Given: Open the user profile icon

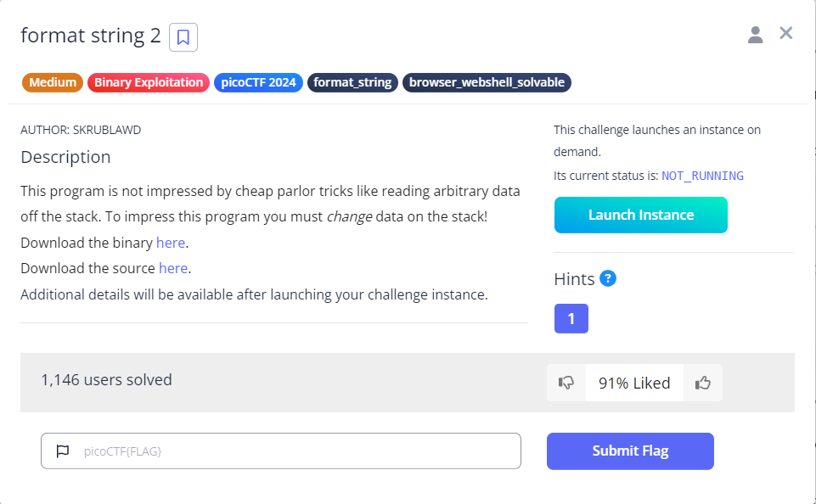Looking at the screenshot, I should click(x=755, y=35).
